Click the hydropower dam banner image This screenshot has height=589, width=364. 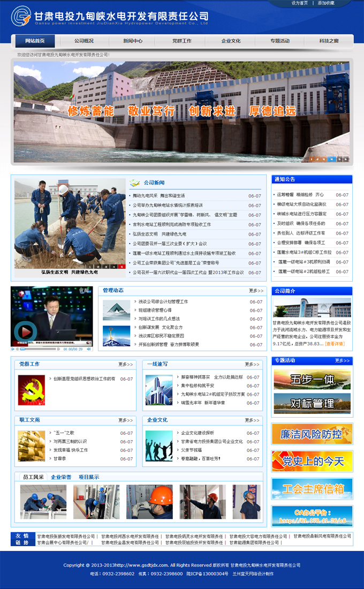coord(182,112)
